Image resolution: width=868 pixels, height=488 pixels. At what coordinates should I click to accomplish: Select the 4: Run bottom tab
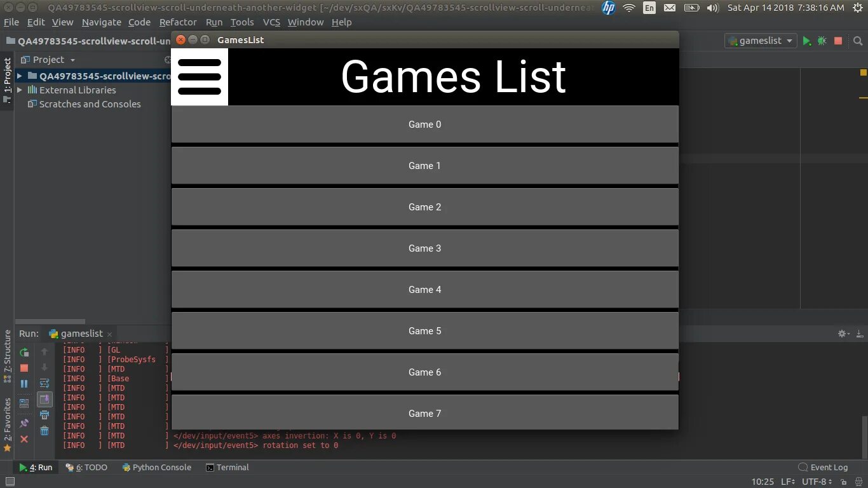tap(36, 468)
